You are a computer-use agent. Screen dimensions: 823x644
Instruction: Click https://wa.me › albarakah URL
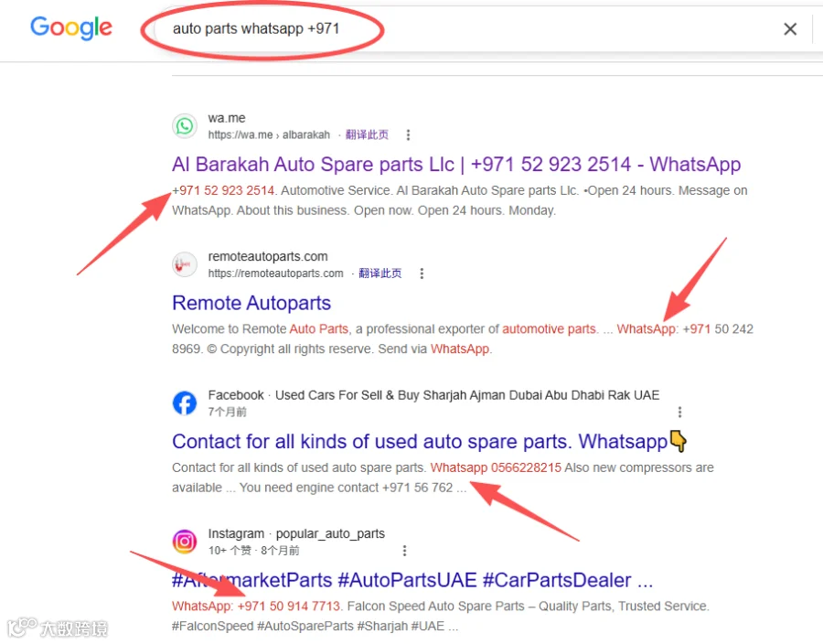pyautogui.click(x=269, y=134)
